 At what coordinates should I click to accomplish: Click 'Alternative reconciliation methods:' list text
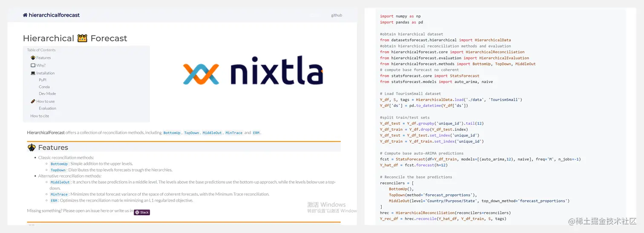[x=70, y=176]
